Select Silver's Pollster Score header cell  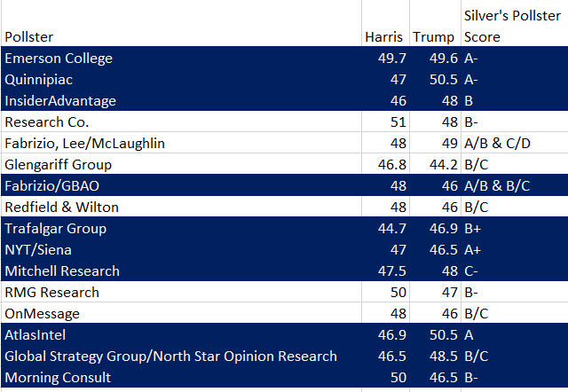(515, 23)
